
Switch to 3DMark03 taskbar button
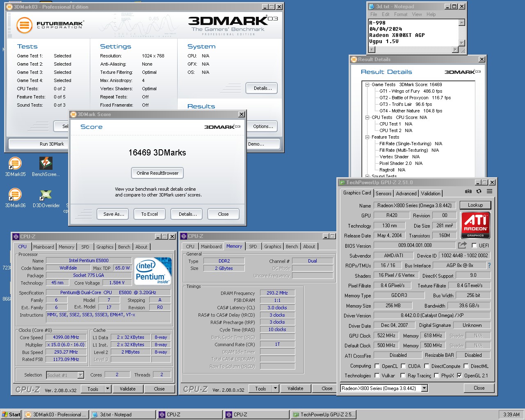pos(56,415)
